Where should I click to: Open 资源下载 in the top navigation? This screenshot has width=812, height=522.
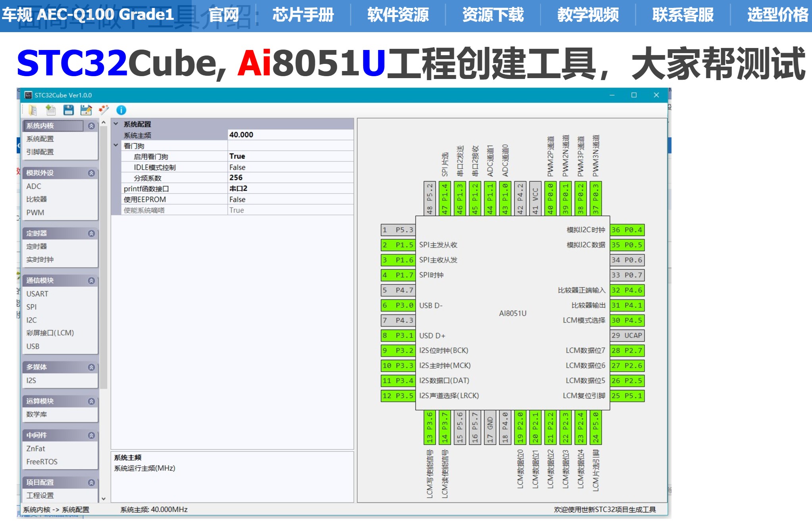493,15
